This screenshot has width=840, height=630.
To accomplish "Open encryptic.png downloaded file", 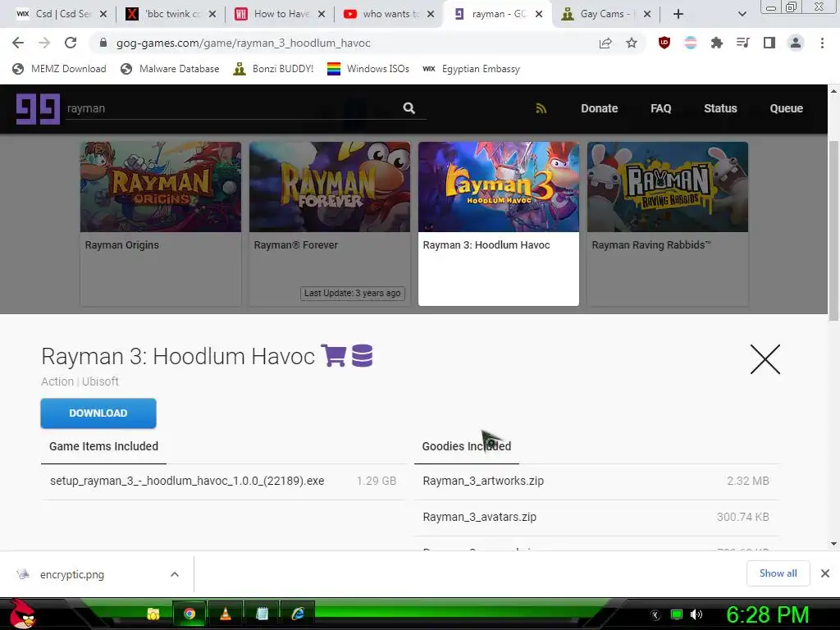I will coord(72,574).
